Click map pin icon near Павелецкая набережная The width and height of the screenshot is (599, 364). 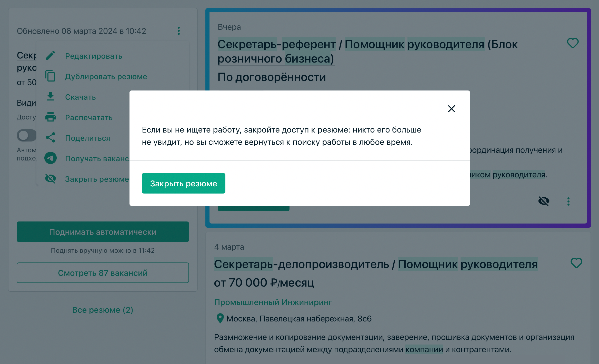pyautogui.click(x=220, y=318)
